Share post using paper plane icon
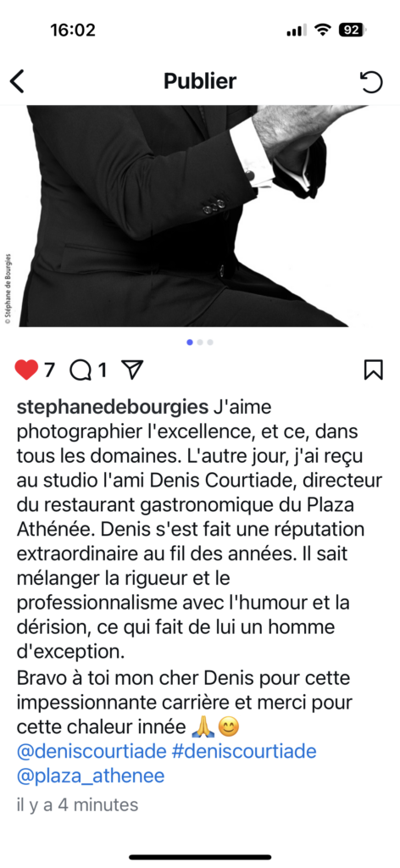Image resolution: width=400 pixels, height=868 pixels. 132,370
